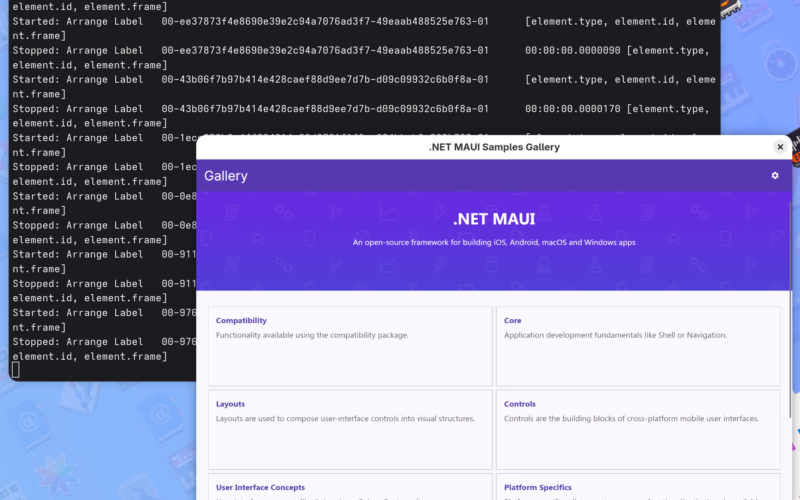Open the Platform Specifics card

[638, 488]
